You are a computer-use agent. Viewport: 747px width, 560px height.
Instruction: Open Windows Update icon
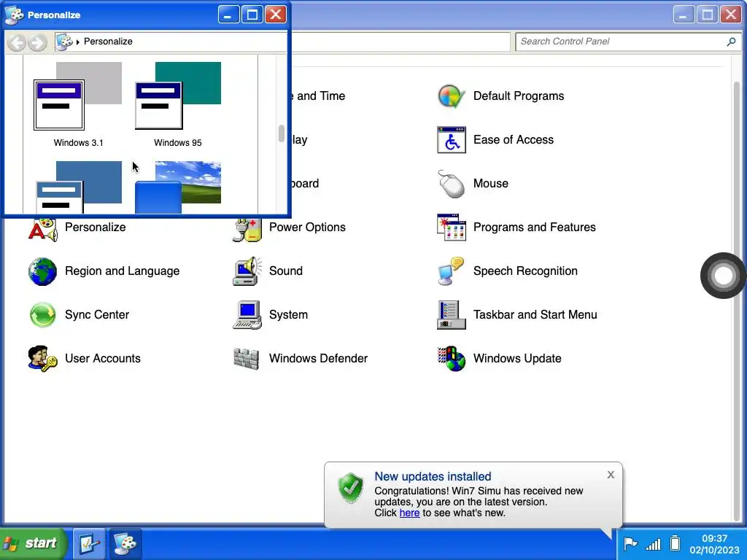click(451, 359)
